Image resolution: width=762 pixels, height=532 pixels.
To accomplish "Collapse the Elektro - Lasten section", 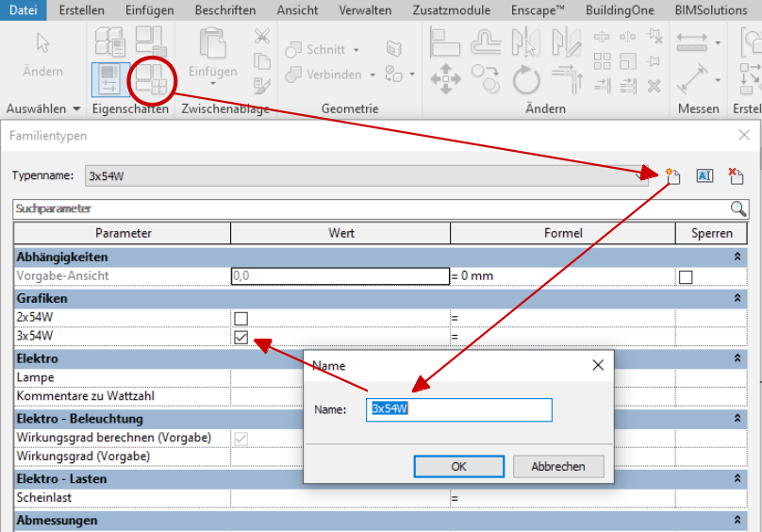I will 737,479.
